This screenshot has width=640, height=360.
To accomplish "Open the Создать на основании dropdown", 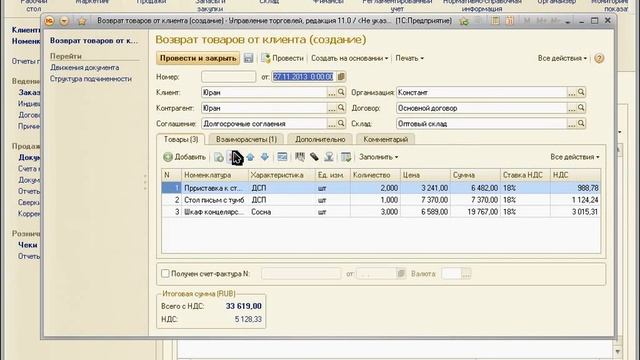I will [x=349, y=58].
